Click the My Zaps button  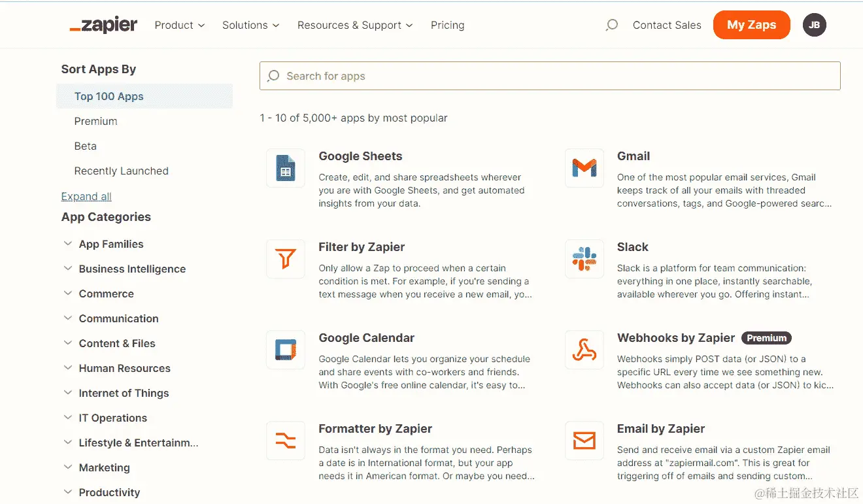click(752, 25)
